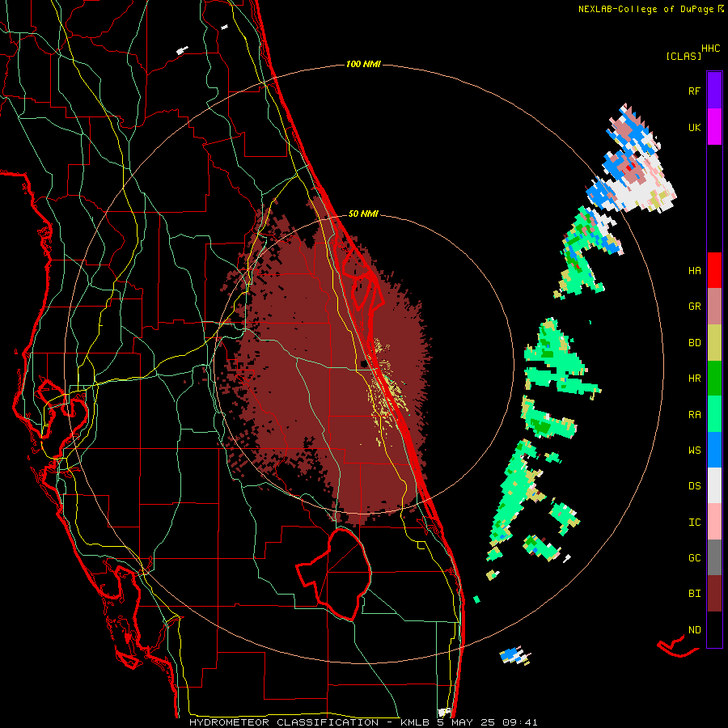
Task: Click the "HA" legend label
Action: 694,271
